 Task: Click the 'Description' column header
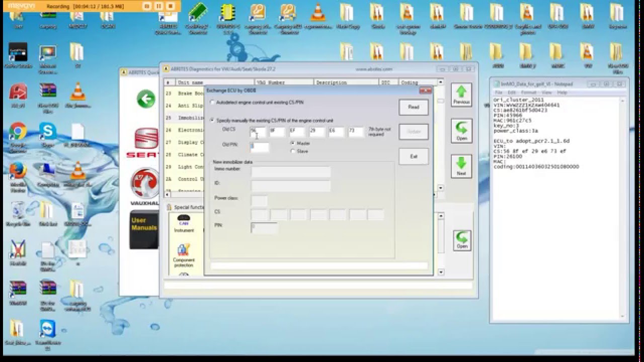346,82
